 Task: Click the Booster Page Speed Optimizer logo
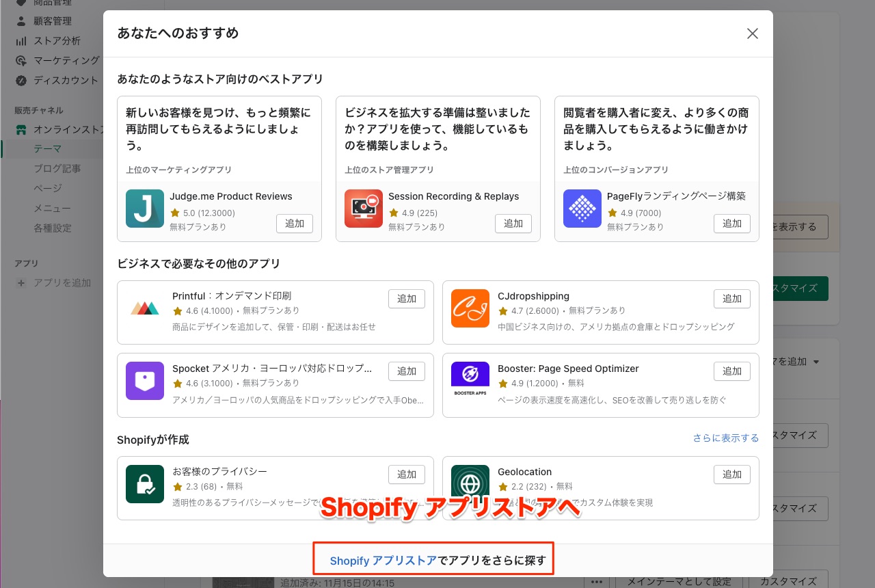[470, 381]
